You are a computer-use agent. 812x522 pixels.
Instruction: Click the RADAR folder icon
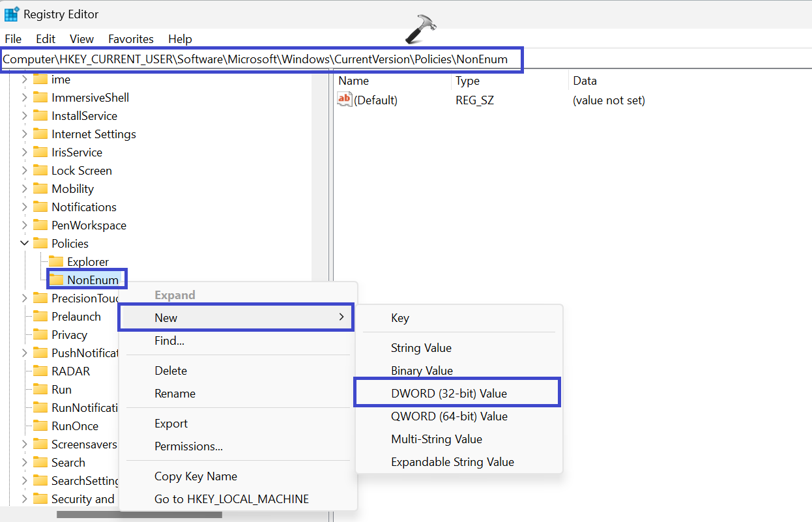point(41,371)
